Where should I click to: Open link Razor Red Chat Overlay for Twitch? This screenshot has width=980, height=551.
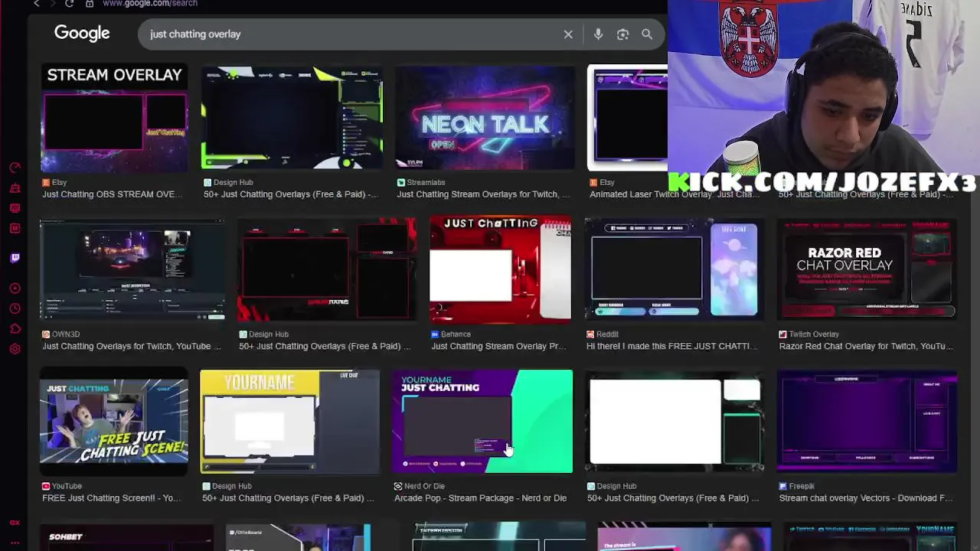866,346
